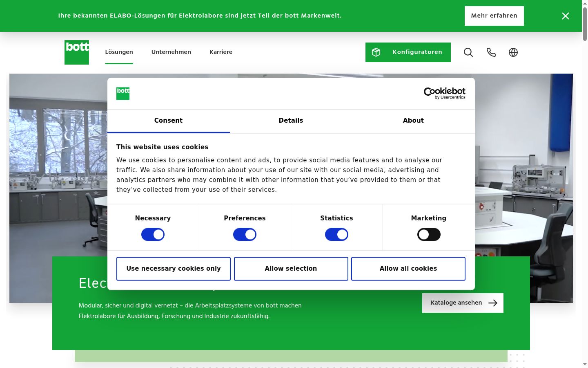The width and height of the screenshot is (588, 368).
Task: Disable the Statistics cookies switch
Action: [336, 235]
